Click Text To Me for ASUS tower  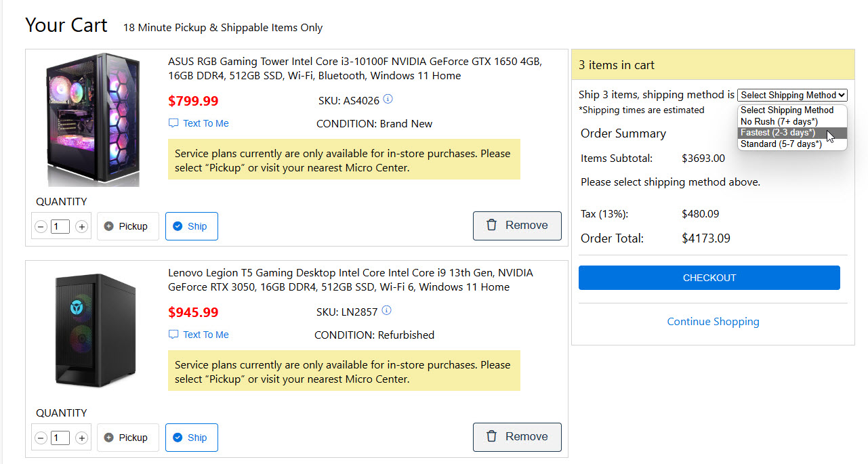tap(199, 123)
